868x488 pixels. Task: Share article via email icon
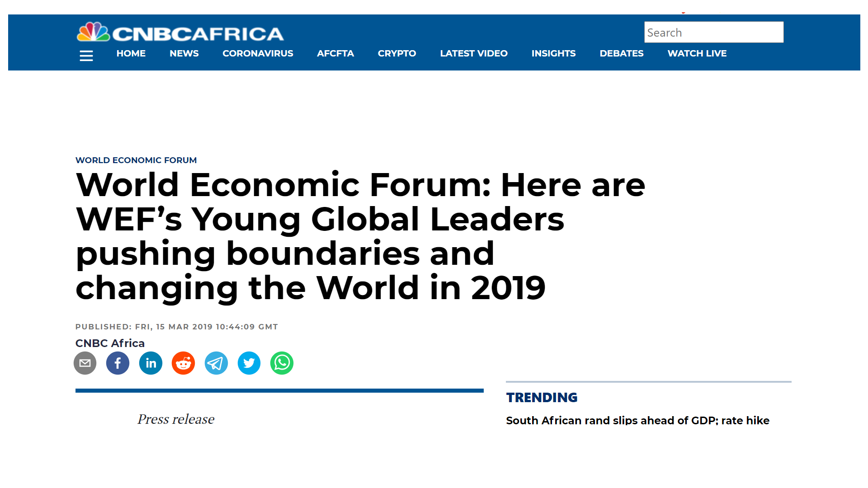click(x=85, y=363)
